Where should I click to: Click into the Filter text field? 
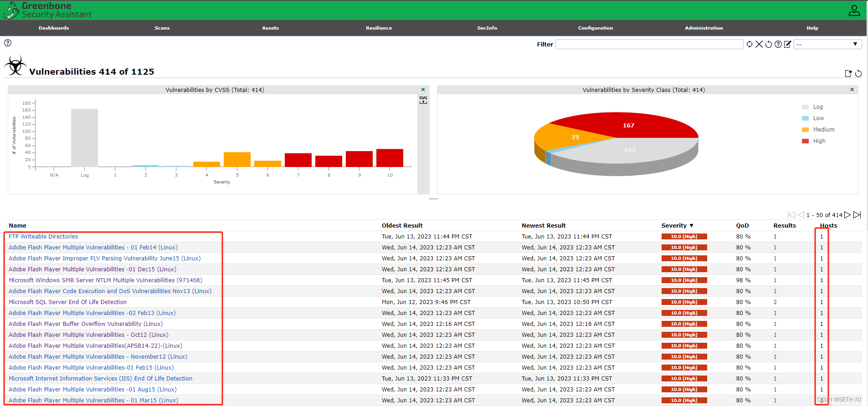pos(649,44)
